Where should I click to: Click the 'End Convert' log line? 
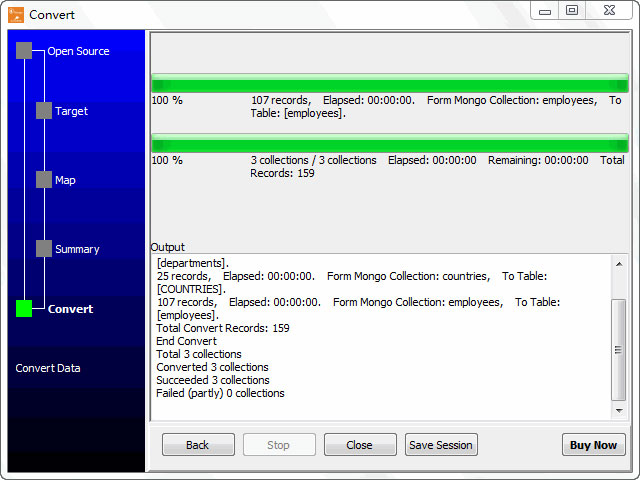pos(187,341)
